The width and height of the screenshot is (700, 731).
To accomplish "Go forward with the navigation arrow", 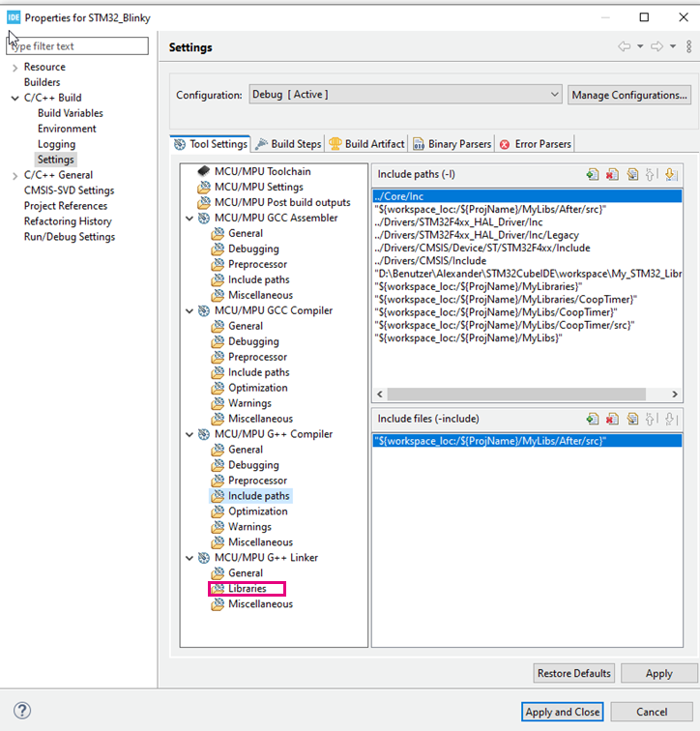I will click(x=656, y=46).
